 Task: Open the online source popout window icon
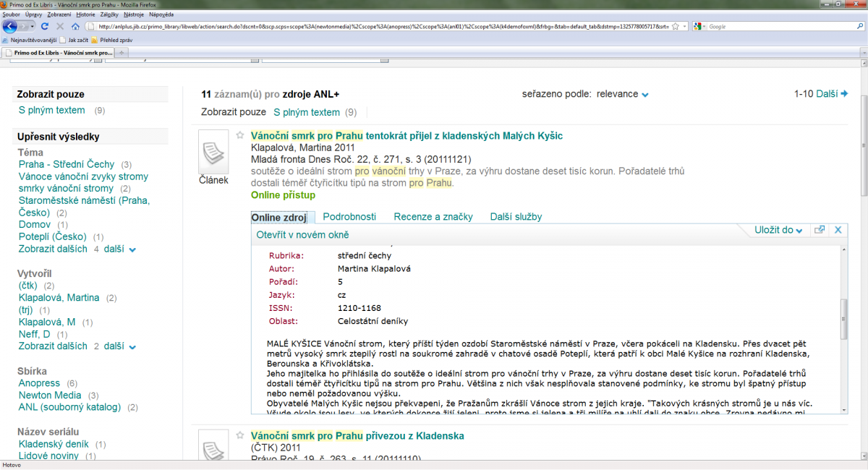[820, 230]
